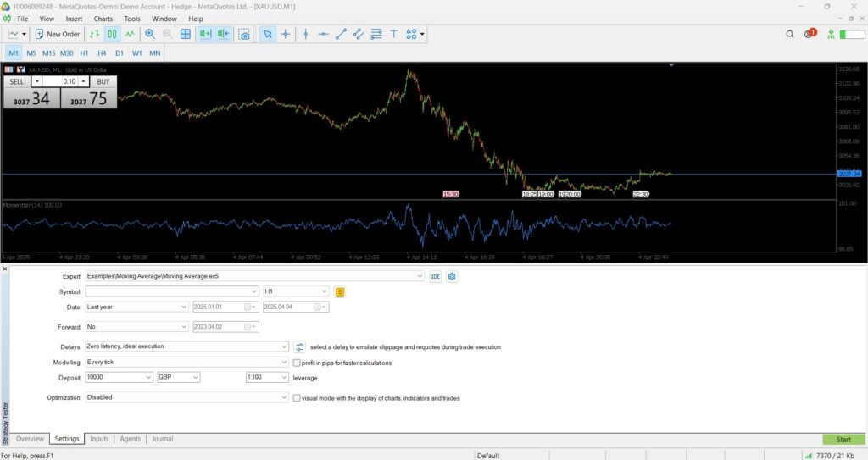
Task: Click the New Order button
Action: 58,34
